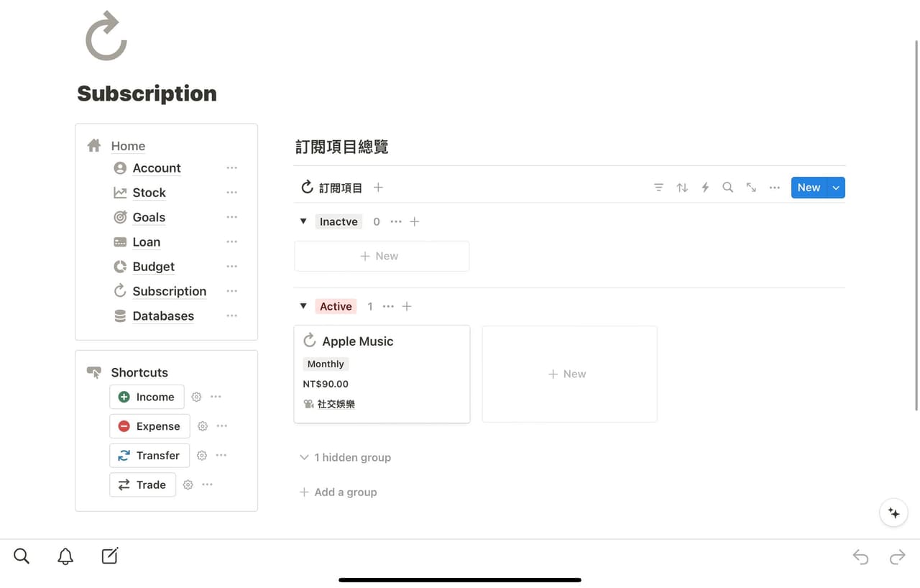Image resolution: width=920 pixels, height=588 pixels.
Task: Click the Notion AI sparkle button
Action: pos(893,513)
